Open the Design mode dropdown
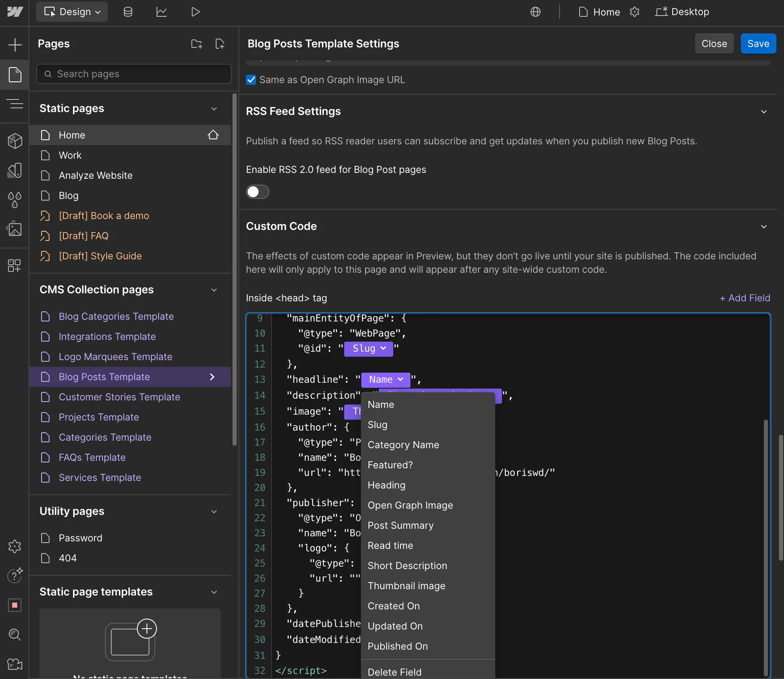The image size is (784, 679). click(72, 12)
